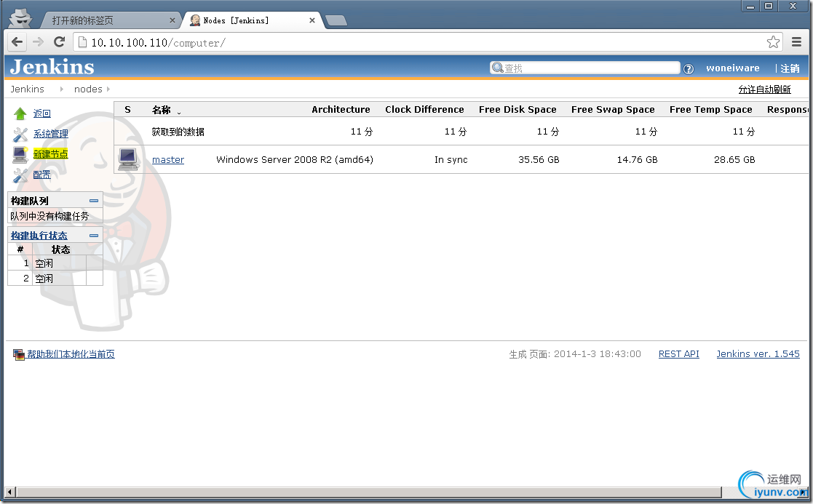Sort by 名称 column header

[162, 110]
